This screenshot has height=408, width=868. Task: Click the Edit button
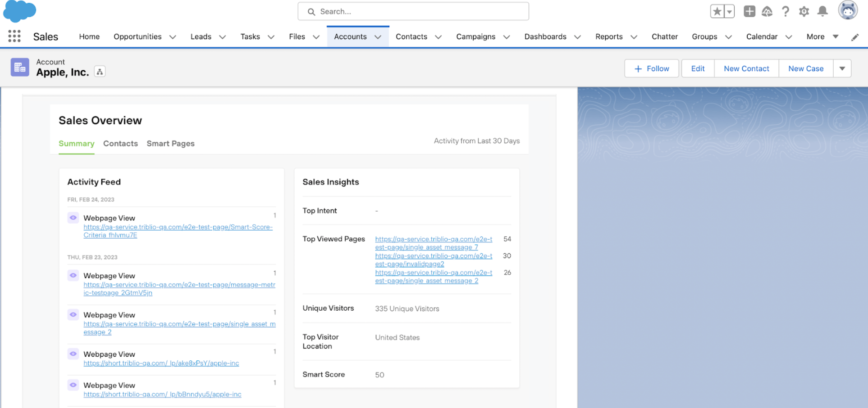(698, 68)
